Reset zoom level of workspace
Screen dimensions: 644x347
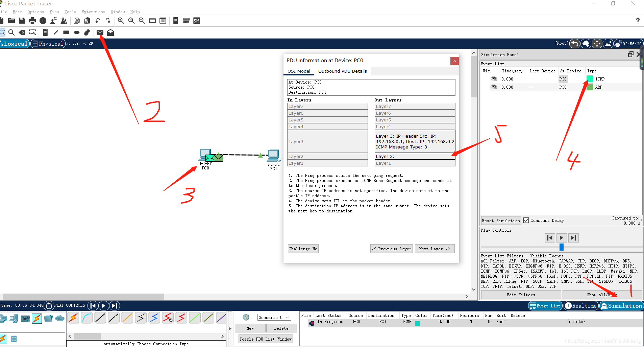tap(131, 21)
